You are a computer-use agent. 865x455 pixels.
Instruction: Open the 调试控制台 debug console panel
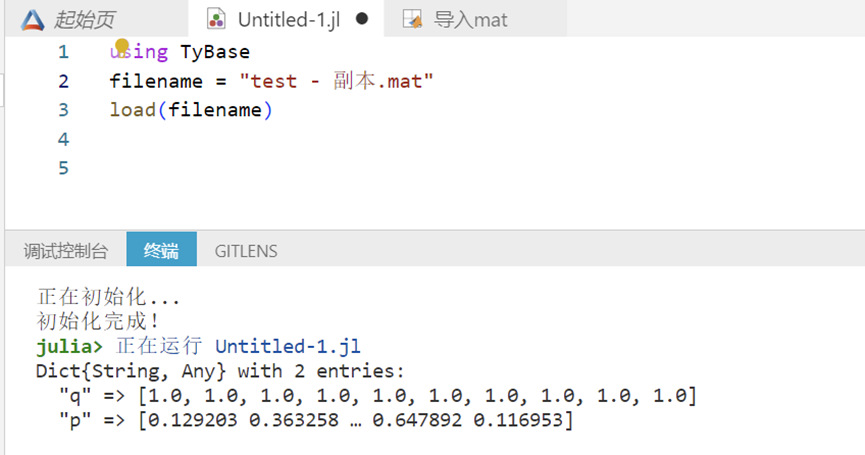coord(66,251)
